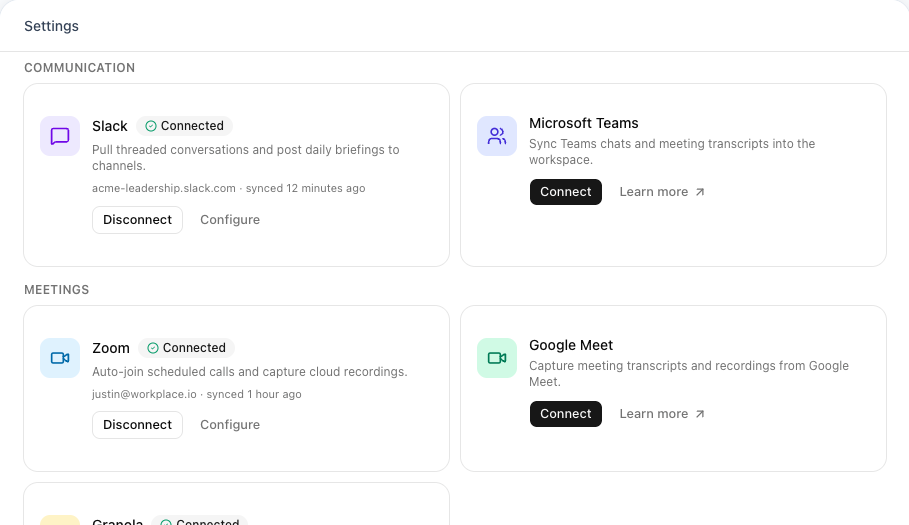
Task: Click justin@workplace.io sync status text
Action: click(197, 394)
